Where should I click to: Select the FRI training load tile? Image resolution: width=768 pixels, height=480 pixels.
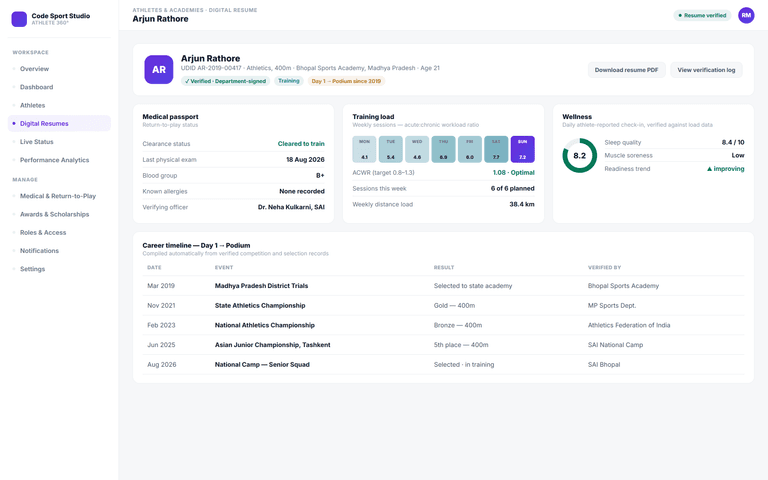[x=470, y=149]
